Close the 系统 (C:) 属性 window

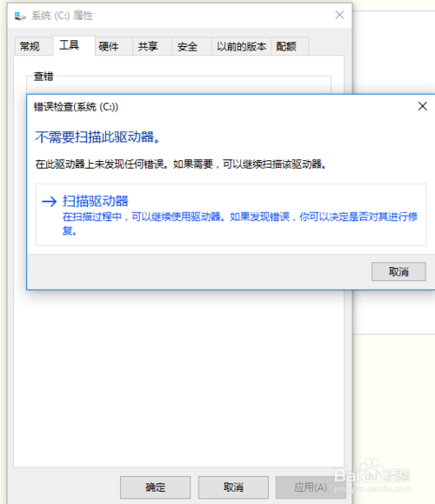pos(339,15)
